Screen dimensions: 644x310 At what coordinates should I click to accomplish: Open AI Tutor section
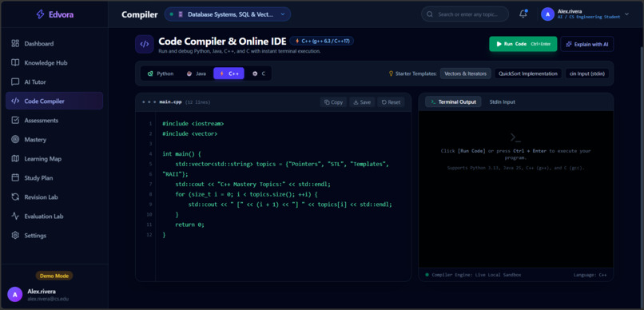tap(54, 82)
